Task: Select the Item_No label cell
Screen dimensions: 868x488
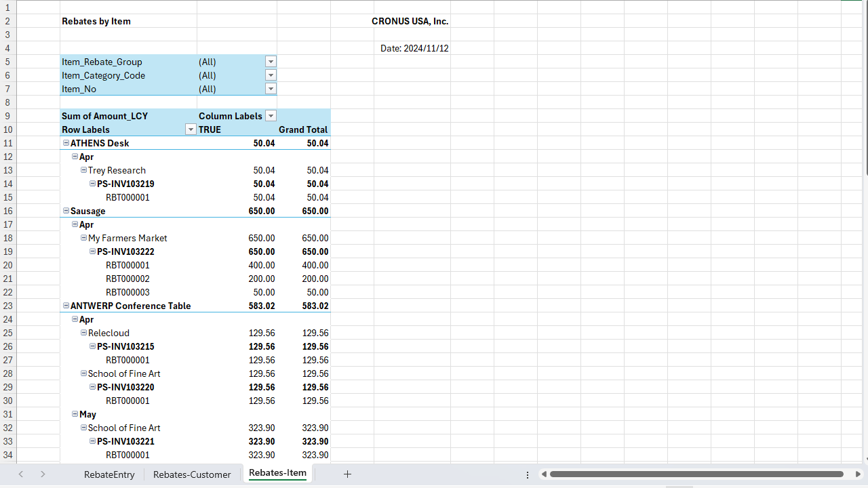Action: coord(128,89)
